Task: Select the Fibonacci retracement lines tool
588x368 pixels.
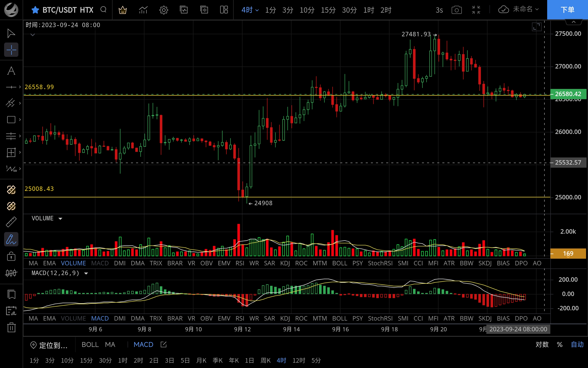Action: click(11, 136)
